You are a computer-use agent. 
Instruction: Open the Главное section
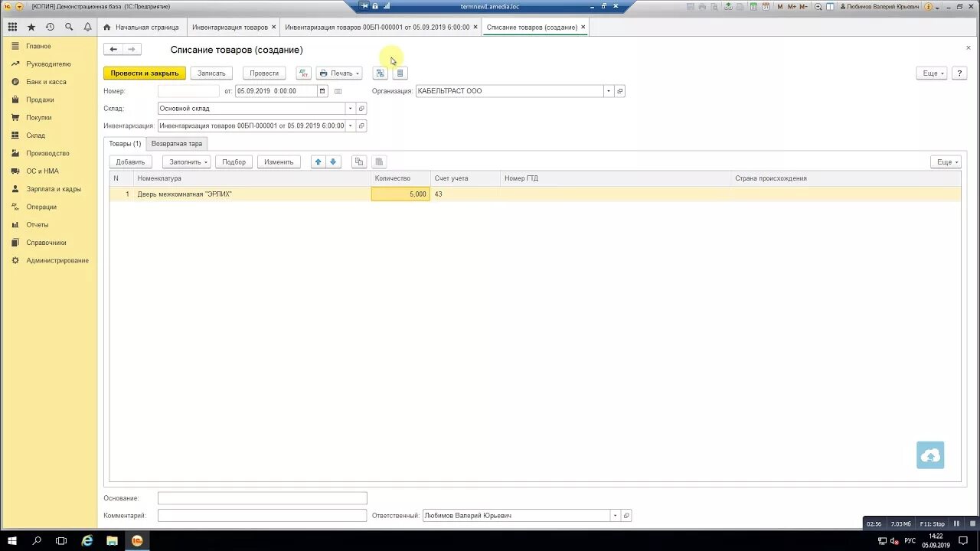tap(38, 47)
